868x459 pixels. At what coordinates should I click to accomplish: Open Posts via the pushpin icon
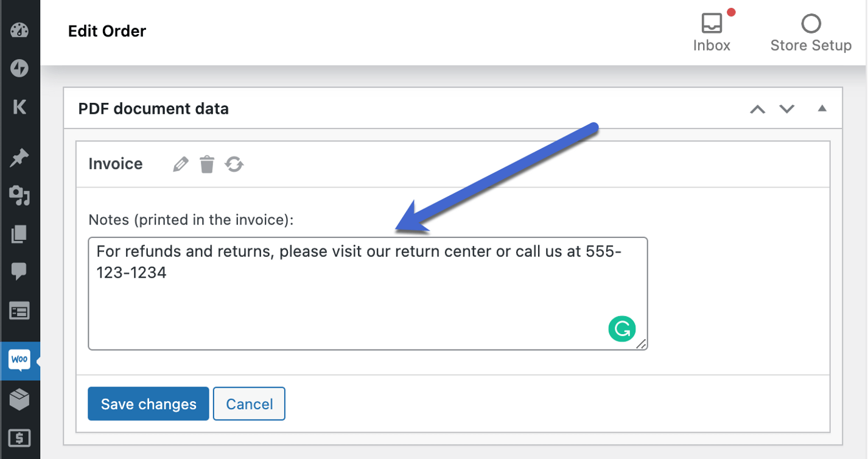point(19,158)
